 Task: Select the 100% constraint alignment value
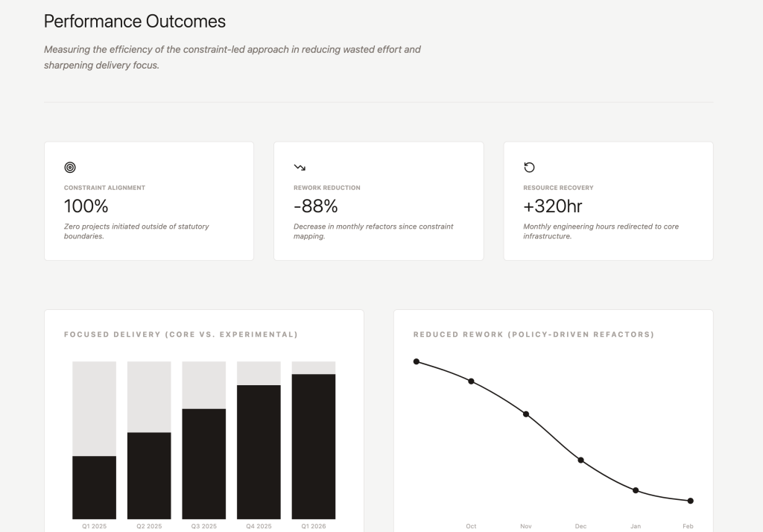point(86,206)
